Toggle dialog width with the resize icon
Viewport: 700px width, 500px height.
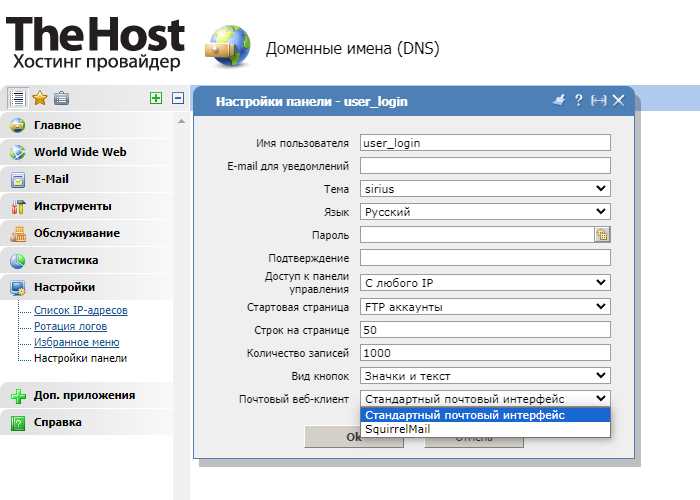click(x=599, y=100)
